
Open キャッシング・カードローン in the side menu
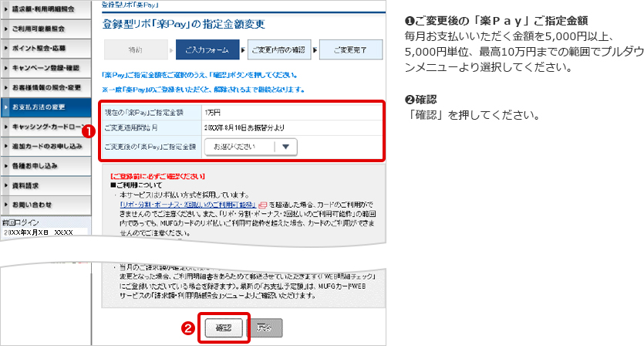click(45, 126)
